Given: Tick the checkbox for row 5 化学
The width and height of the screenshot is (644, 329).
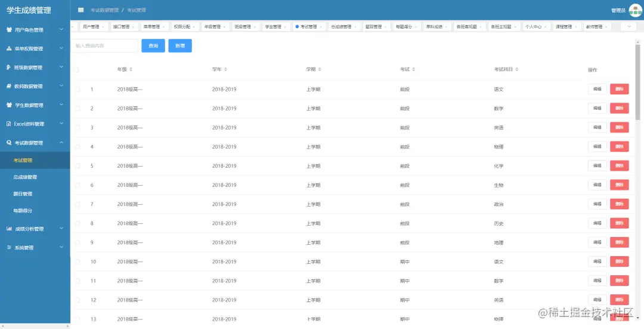Looking at the screenshot, I should pyautogui.click(x=78, y=166).
